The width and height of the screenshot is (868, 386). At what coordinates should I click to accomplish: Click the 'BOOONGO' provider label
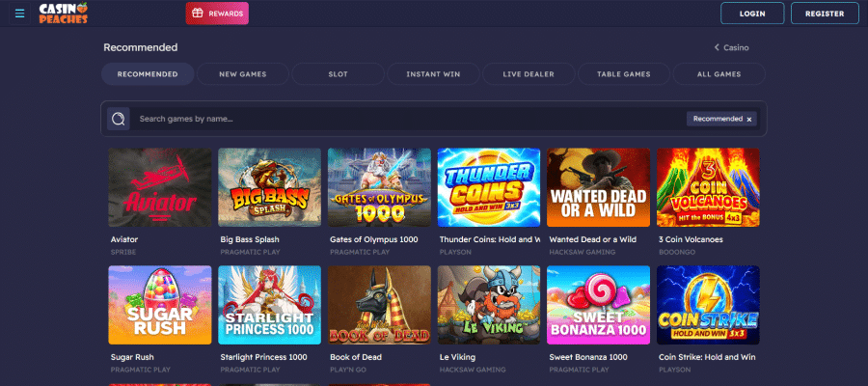(x=677, y=253)
